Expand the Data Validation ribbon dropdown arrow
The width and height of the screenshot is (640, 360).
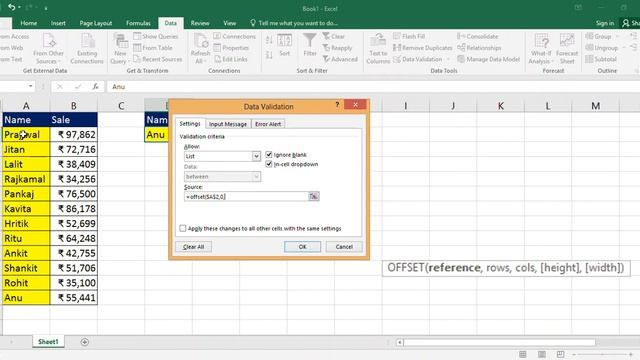(x=448, y=60)
